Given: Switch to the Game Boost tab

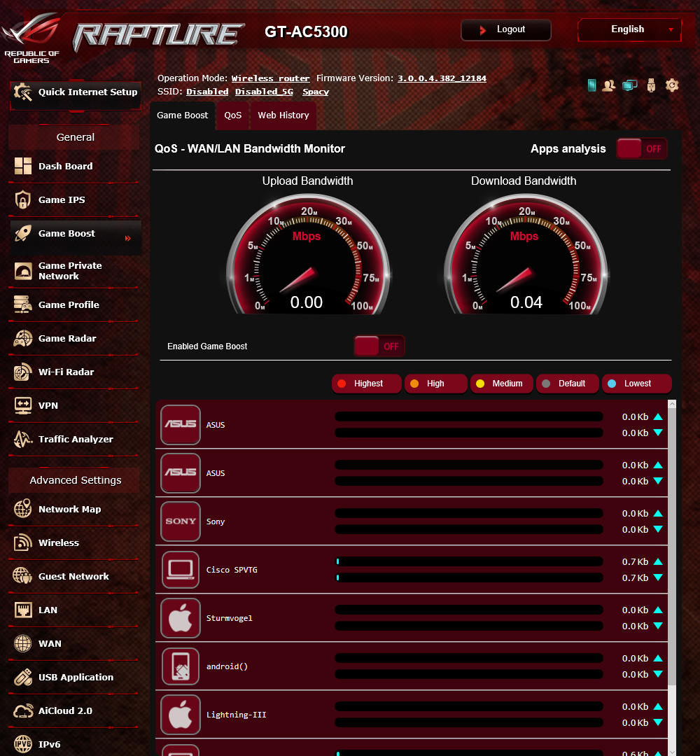Looking at the screenshot, I should pos(182,115).
